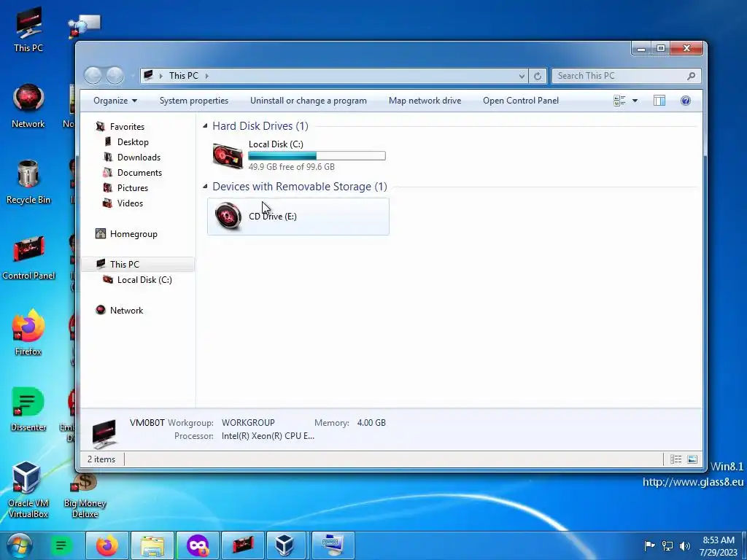
Task: Click the This PC breadcrumb in address bar
Action: pos(183,76)
